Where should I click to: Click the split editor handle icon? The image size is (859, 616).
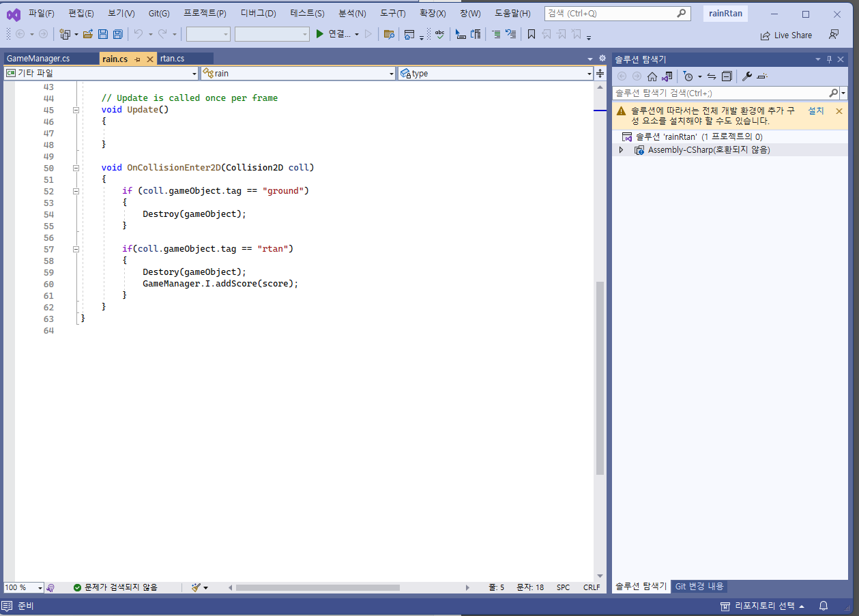click(x=600, y=73)
